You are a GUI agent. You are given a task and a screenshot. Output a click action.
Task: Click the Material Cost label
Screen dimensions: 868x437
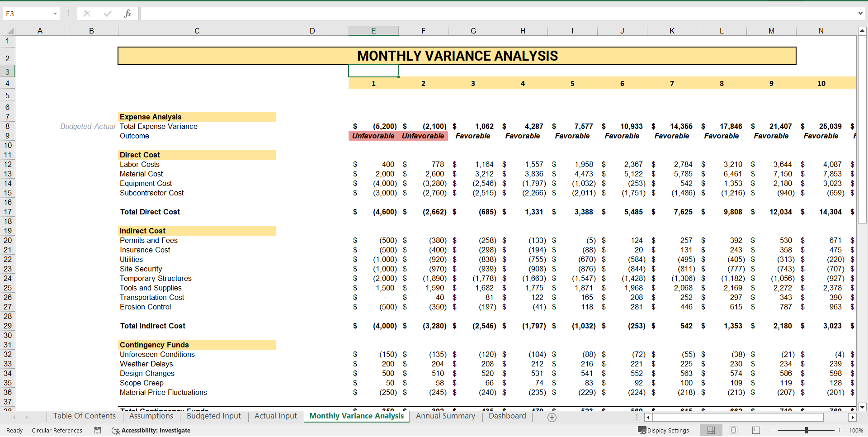[142, 174]
